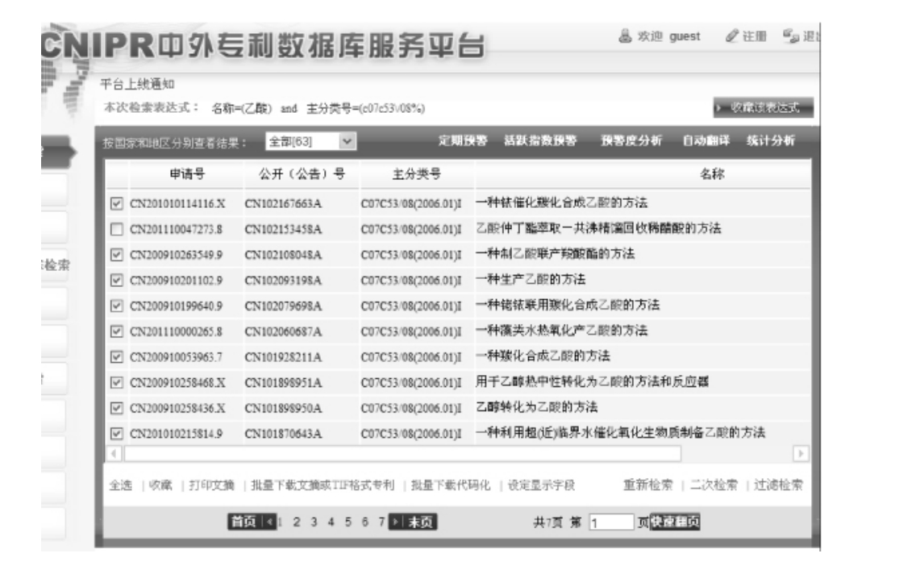Uncheck the box for CN200910263549.9
924x566 pixels.
tap(117, 255)
